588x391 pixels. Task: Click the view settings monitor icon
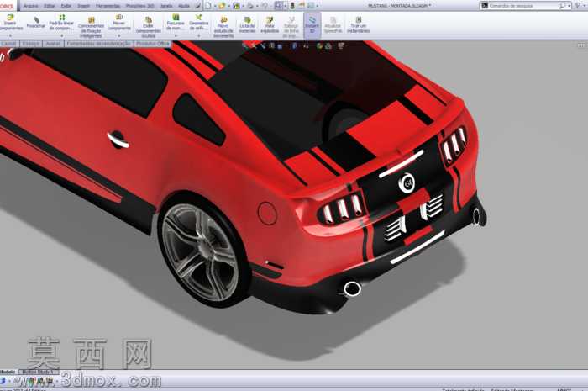pyautogui.click(x=340, y=45)
